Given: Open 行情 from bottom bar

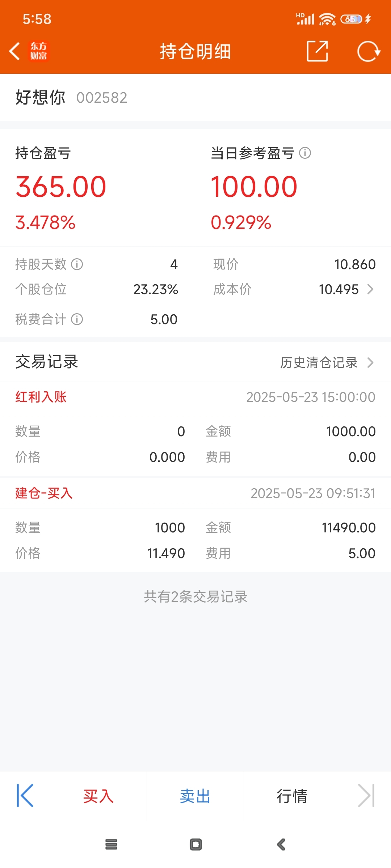Looking at the screenshot, I should click(x=292, y=796).
